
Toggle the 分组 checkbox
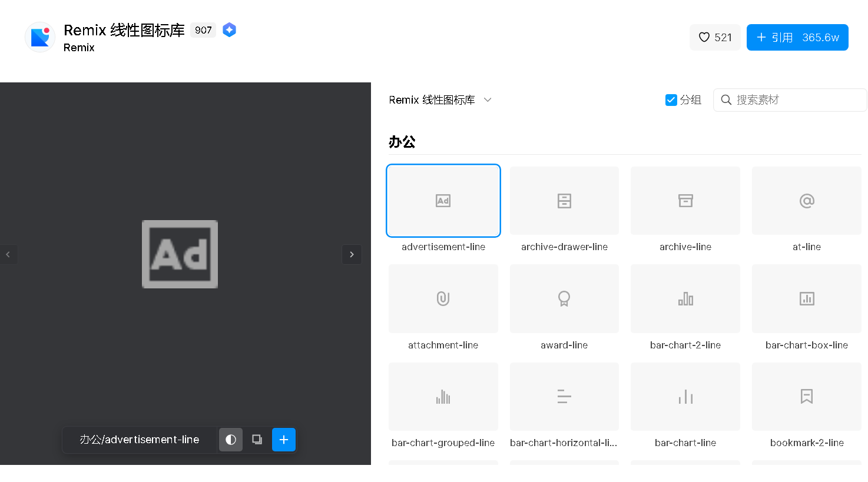click(671, 100)
